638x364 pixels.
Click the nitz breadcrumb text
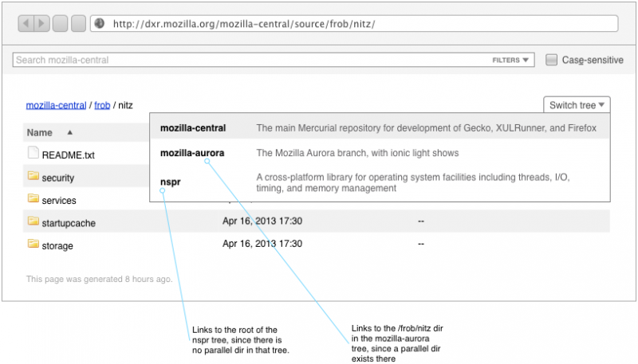click(x=125, y=105)
